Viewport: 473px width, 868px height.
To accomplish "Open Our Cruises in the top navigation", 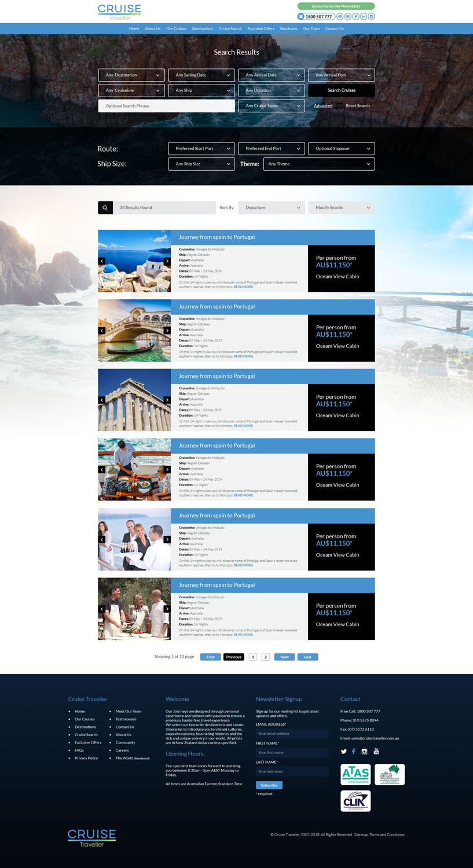I will pos(176,28).
